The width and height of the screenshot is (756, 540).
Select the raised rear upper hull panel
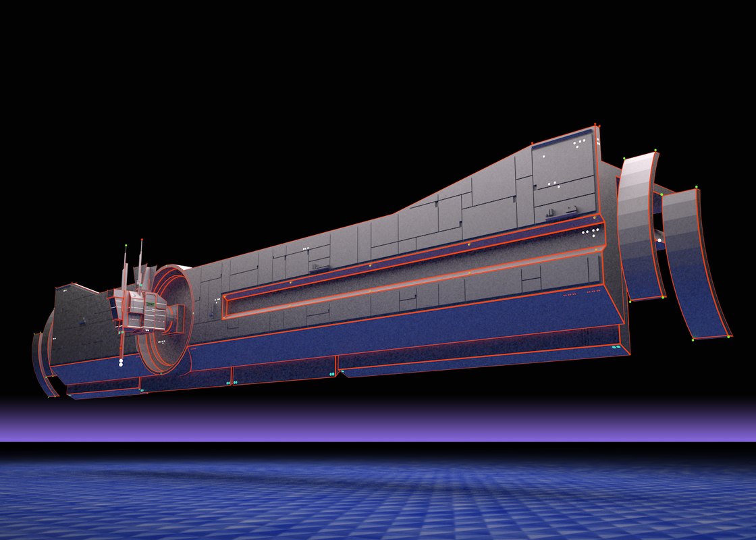564,175
